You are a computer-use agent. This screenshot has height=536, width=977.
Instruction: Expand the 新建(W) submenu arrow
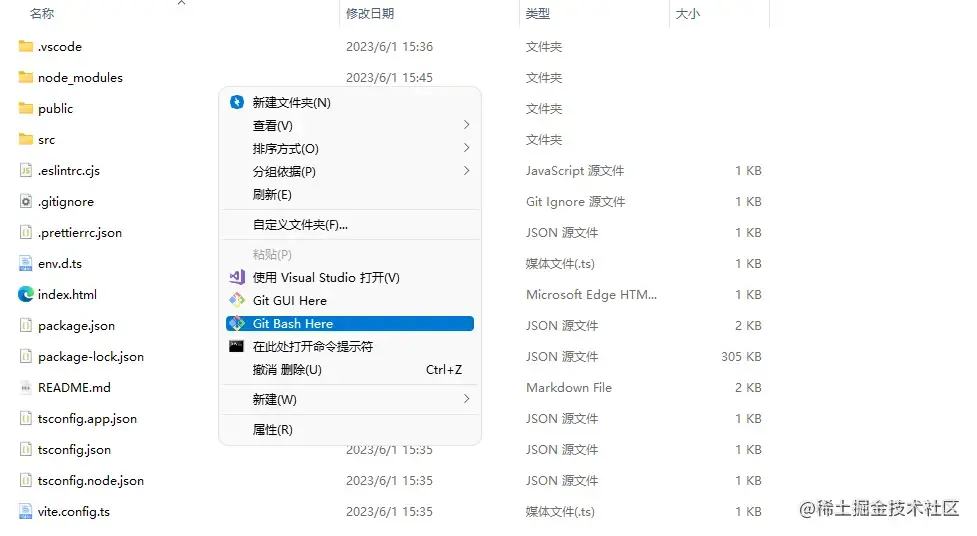(x=467, y=399)
